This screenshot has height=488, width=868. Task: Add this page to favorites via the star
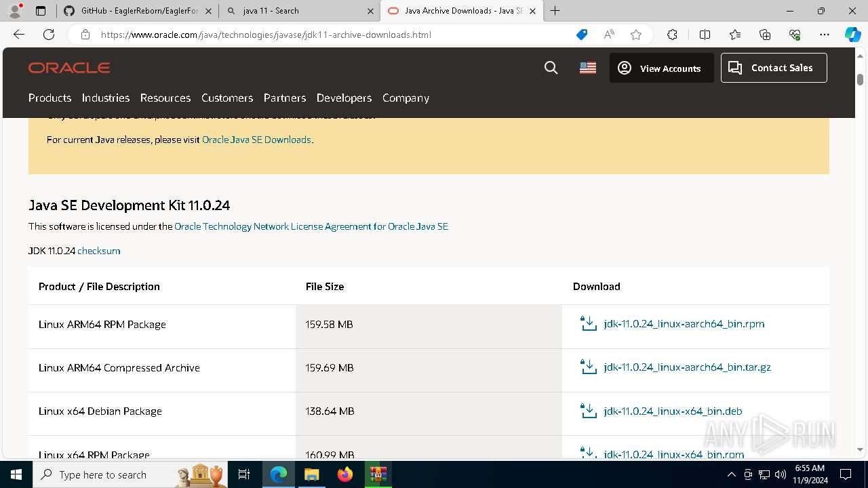click(636, 35)
